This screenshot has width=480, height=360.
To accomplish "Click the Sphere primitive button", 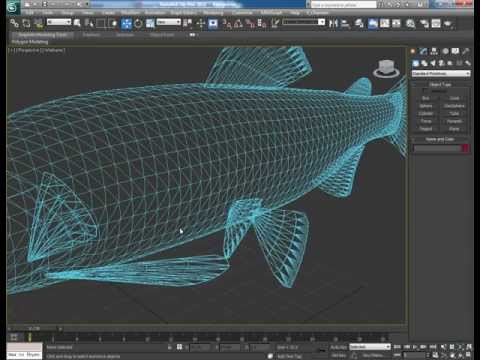I will [426, 106].
